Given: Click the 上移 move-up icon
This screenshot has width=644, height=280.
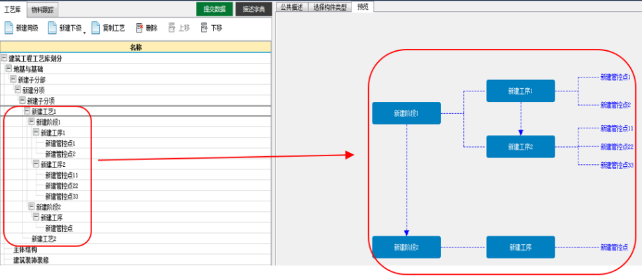Looking at the screenshot, I should (172, 28).
